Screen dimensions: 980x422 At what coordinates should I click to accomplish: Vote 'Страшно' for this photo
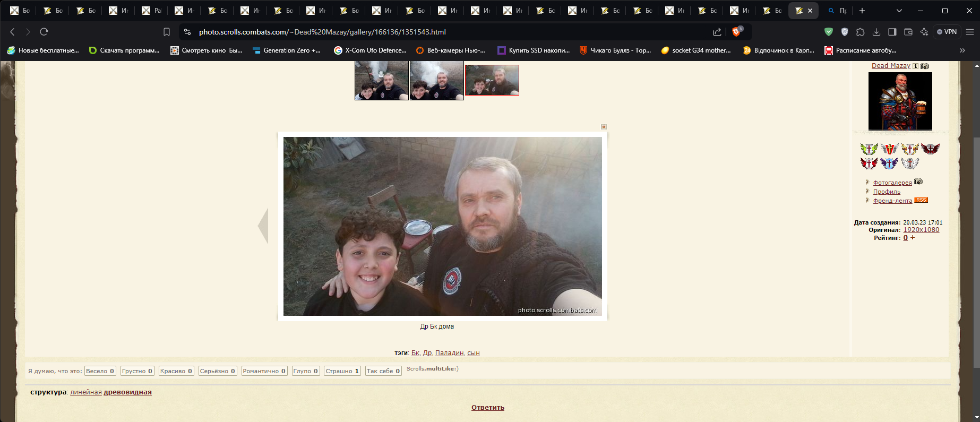[x=342, y=371]
